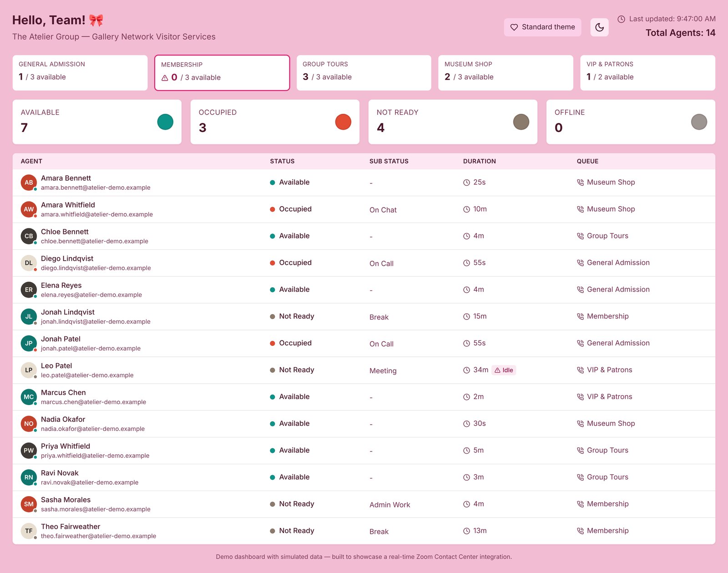Select the General Admission queue card
This screenshot has width=728, height=573.
[80, 73]
